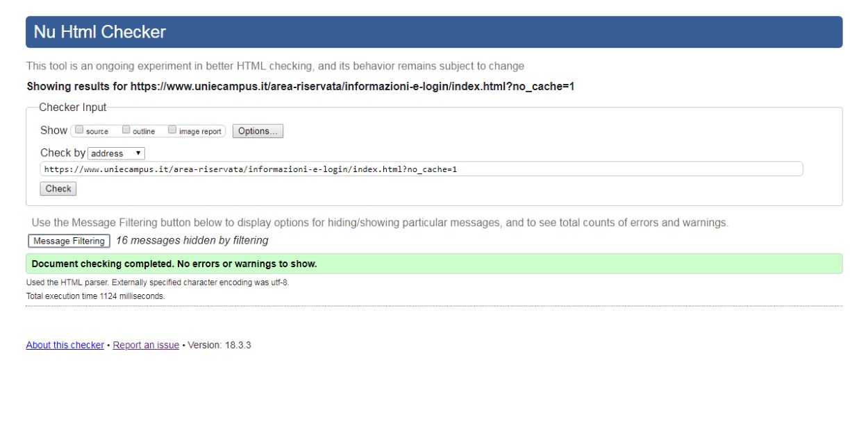868x426 pixels.
Task: Click the 'Use the Message Filtering button' hint
Action: tap(380, 223)
